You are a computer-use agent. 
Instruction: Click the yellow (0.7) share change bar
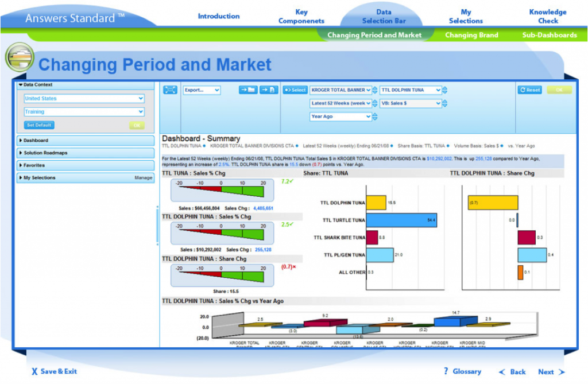pyautogui.click(x=493, y=203)
